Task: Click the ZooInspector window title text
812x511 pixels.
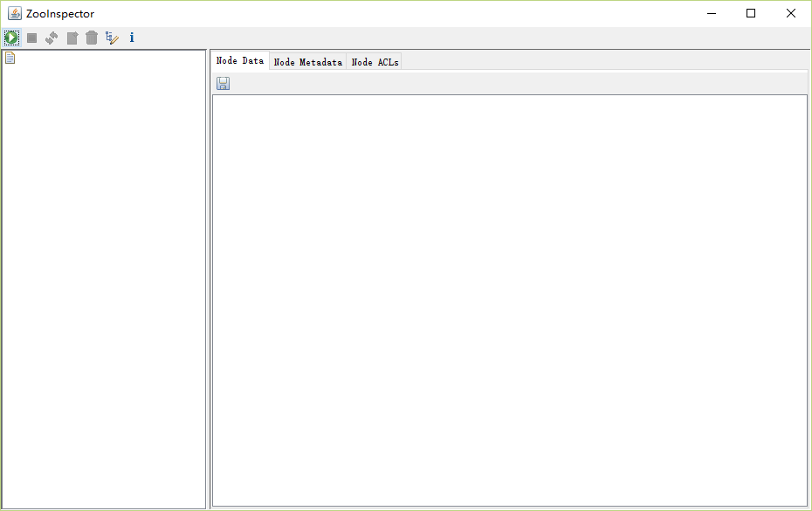Action: [60, 14]
